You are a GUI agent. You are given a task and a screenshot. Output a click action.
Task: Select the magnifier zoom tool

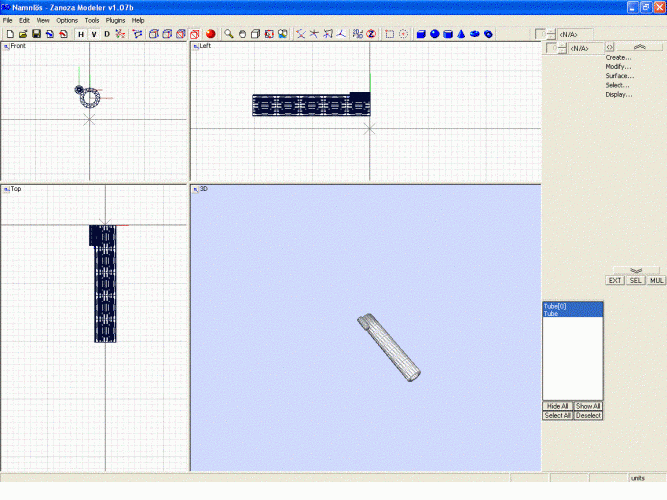point(229,34)
